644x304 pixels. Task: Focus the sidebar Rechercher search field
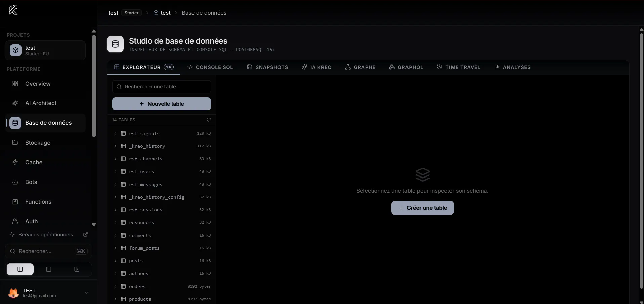pyautogui.click(x=48, y=251)
